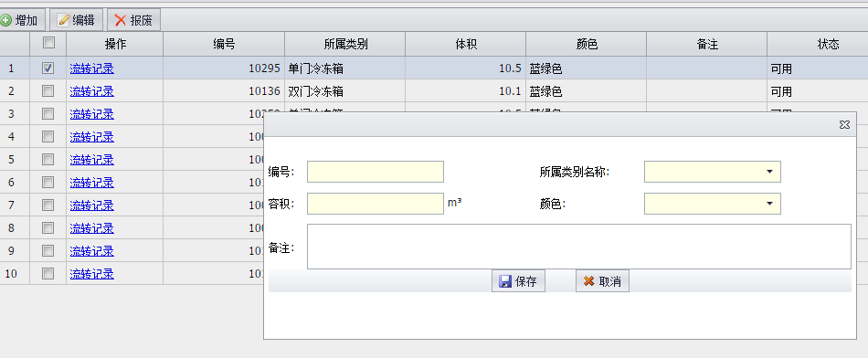Click 蓝绿色 color cell in row 1
This screenshot has width=868, height=358.
pyautogui.click(x=587, y=68)
